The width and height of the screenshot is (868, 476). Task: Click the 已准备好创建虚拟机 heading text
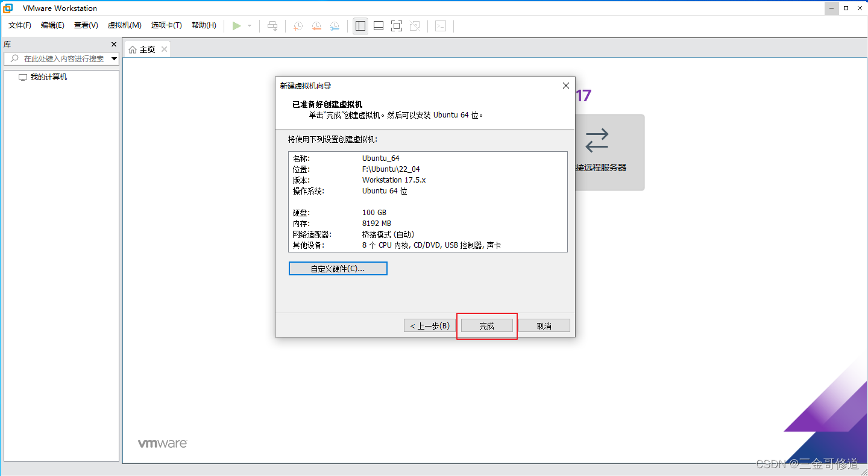pyautogui.click(x=327, y=105)
